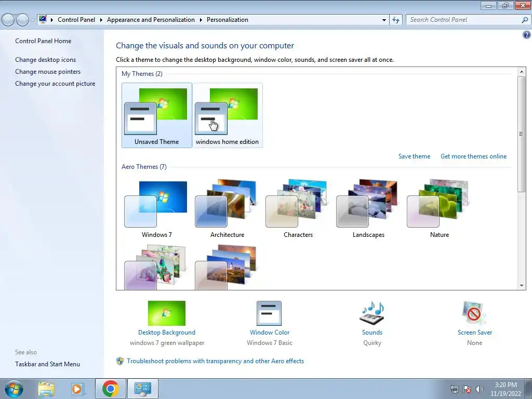Choose the Characters theme

298,209
